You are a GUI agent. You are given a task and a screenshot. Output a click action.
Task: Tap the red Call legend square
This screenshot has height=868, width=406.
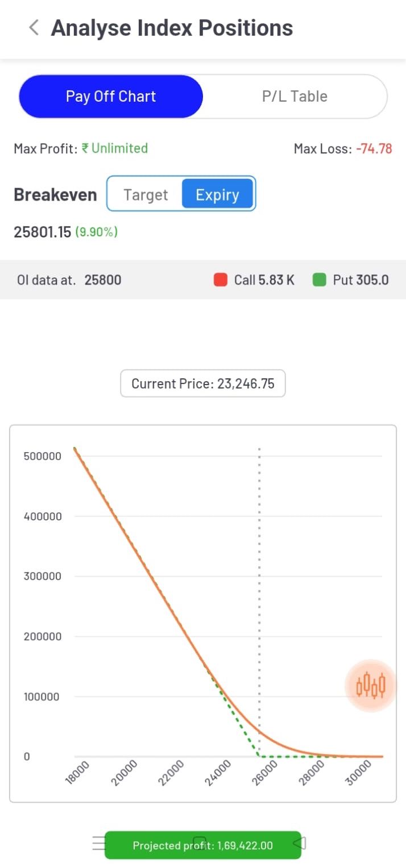tap(221, 279)
